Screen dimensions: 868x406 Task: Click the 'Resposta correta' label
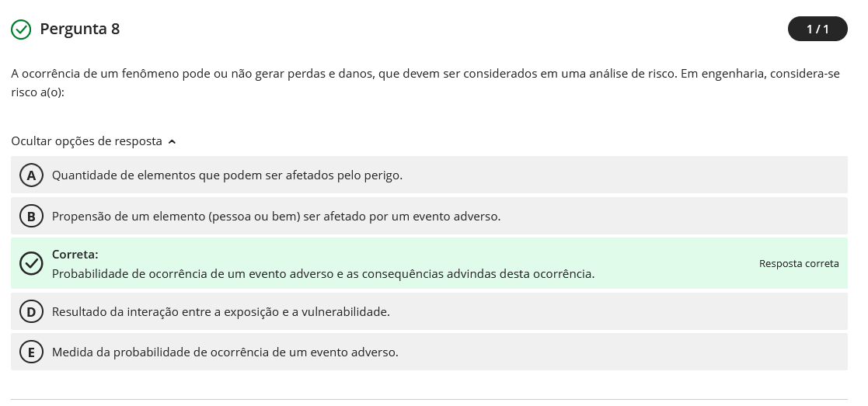coord(798,264)
